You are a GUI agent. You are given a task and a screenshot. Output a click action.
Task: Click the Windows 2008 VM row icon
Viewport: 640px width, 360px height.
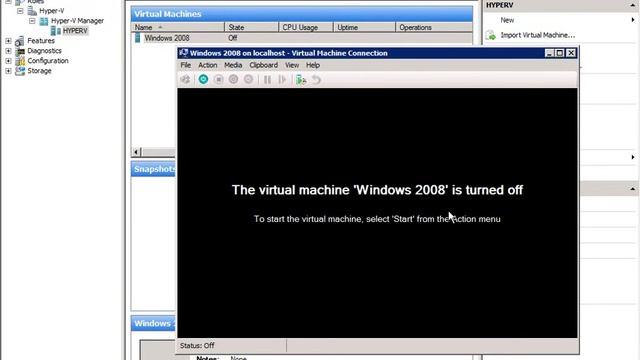coord(138,38)
